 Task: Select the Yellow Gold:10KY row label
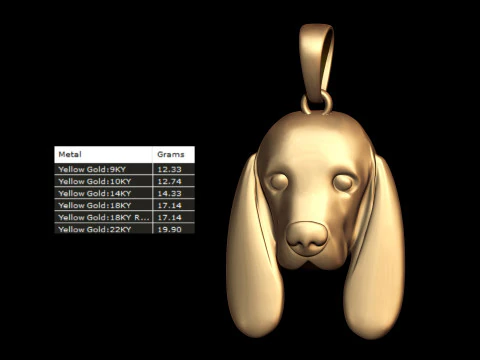[x=95, y=181]
